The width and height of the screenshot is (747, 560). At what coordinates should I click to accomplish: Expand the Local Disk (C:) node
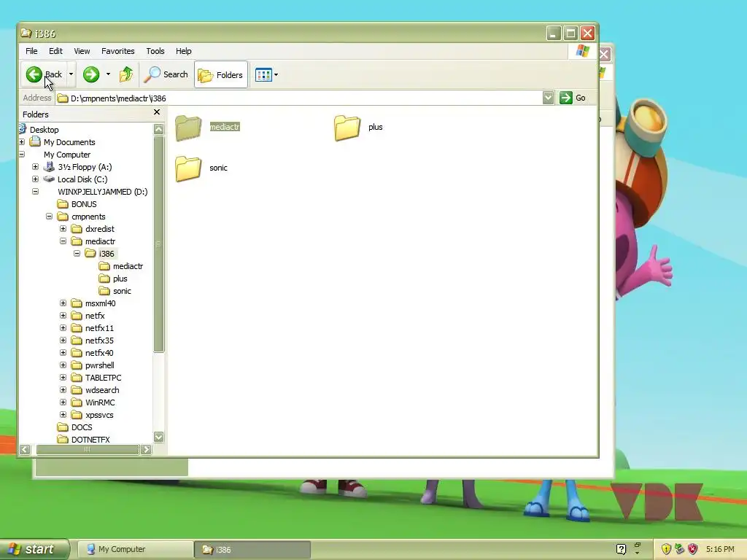[x=35, y=179]
